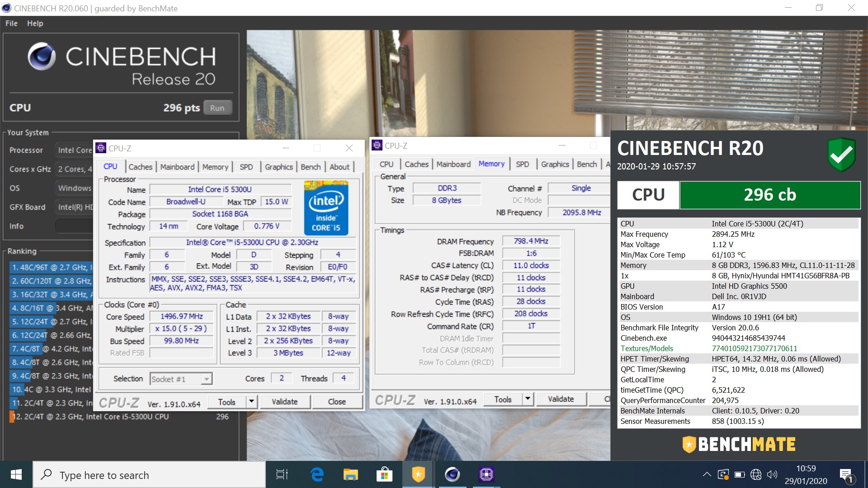The height and width of the screenshot is (488, 868).
Task: Open Microsoft Store from taskbar
Action: point(384,474)
